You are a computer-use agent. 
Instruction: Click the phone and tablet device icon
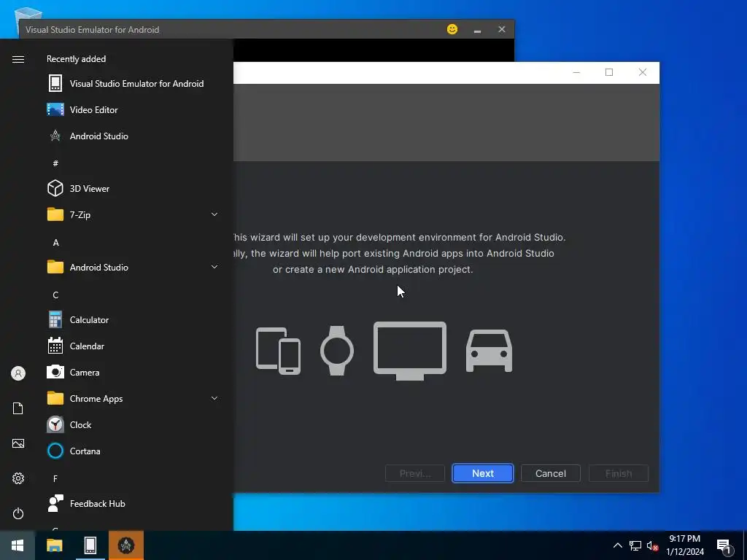tap(278, 351)
